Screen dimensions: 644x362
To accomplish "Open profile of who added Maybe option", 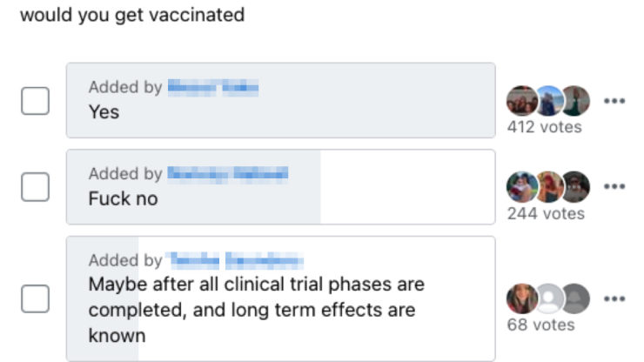I will 235,260.
